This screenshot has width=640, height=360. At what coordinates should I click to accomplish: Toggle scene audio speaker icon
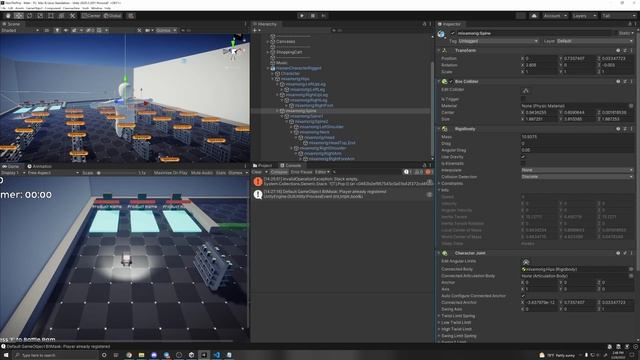click(66, 30)
